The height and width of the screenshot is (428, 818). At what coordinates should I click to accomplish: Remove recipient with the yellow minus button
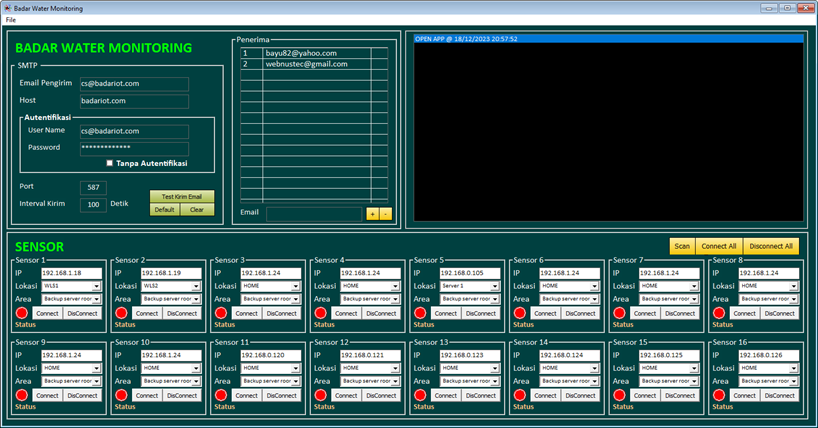386,214
